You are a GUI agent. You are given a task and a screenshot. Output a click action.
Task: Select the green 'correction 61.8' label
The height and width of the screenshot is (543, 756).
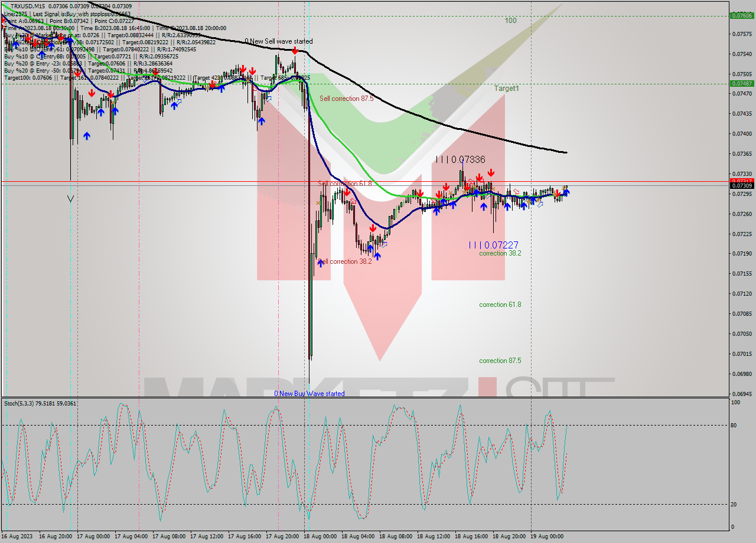point(500,305)
